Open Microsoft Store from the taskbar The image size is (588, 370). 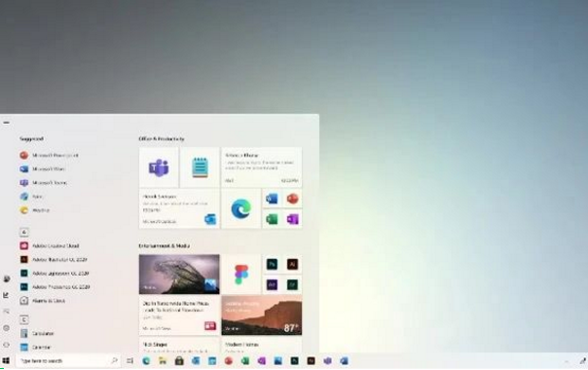tap(179, 360)
